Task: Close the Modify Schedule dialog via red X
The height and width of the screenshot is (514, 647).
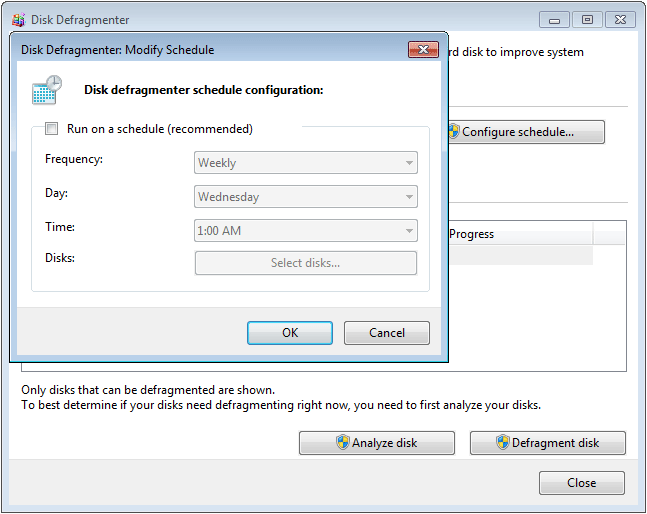Action: (x=423, y=50)
